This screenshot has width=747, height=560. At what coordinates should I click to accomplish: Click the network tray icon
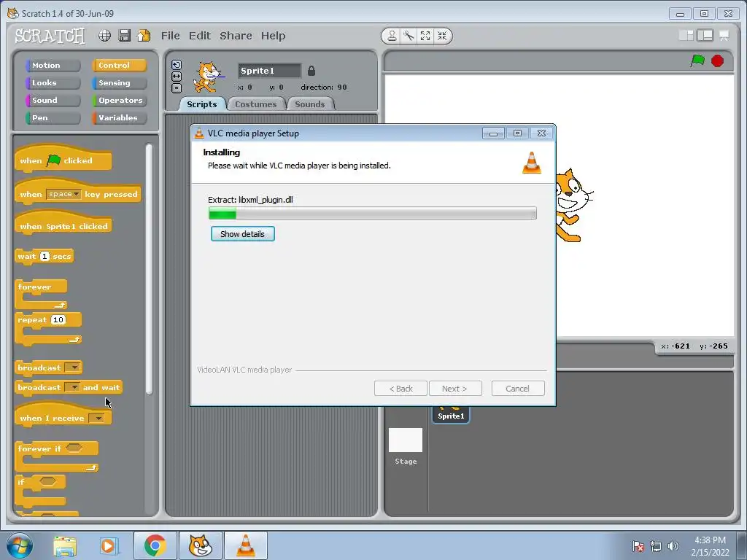(656, 546)
